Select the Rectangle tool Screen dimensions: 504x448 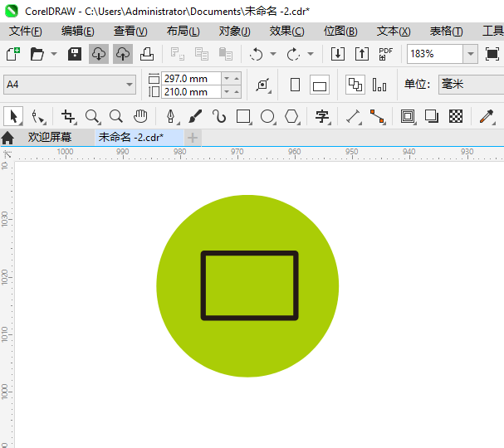click(x=243, y=116)
